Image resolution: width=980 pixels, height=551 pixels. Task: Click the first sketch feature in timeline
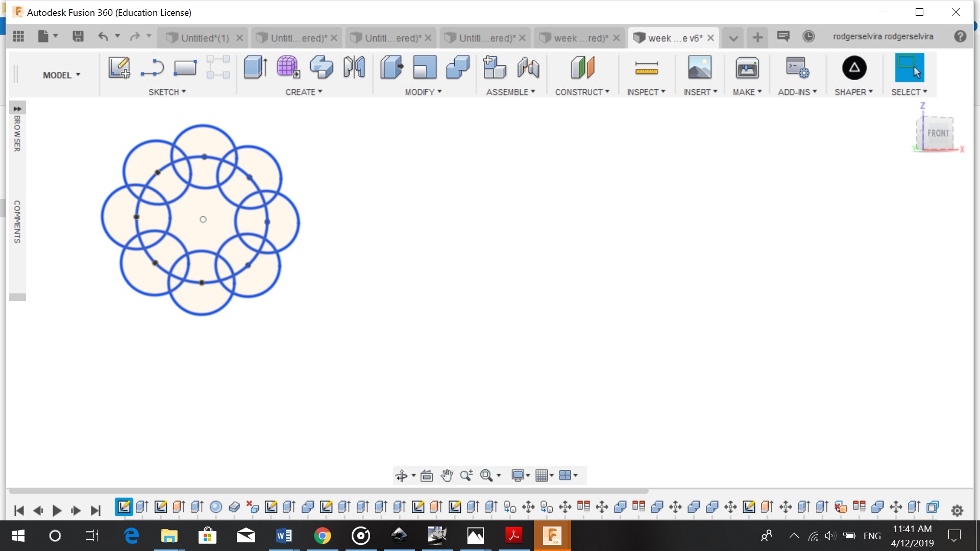[124, 507]
